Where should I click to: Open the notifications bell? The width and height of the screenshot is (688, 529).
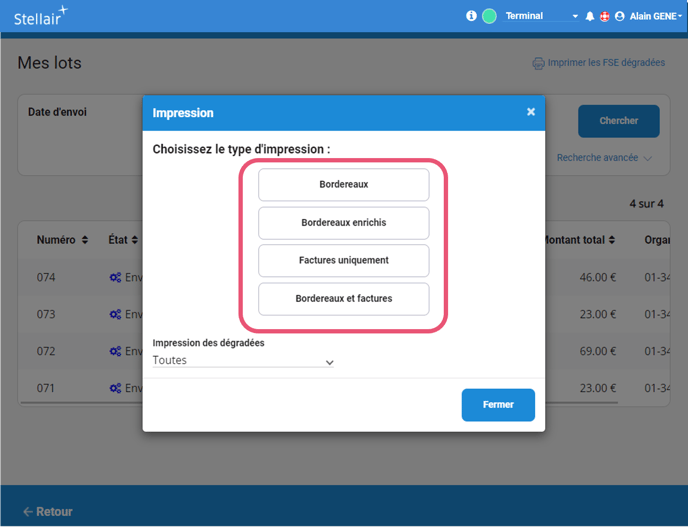pos(590,16)
